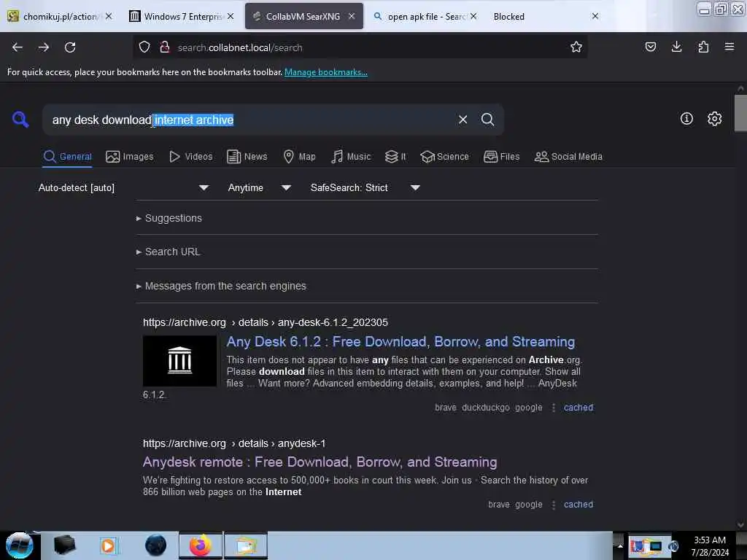Open the SafeSearch: Strict dropdown
Viewport: 747px width, 560px height.
[365, 187]
